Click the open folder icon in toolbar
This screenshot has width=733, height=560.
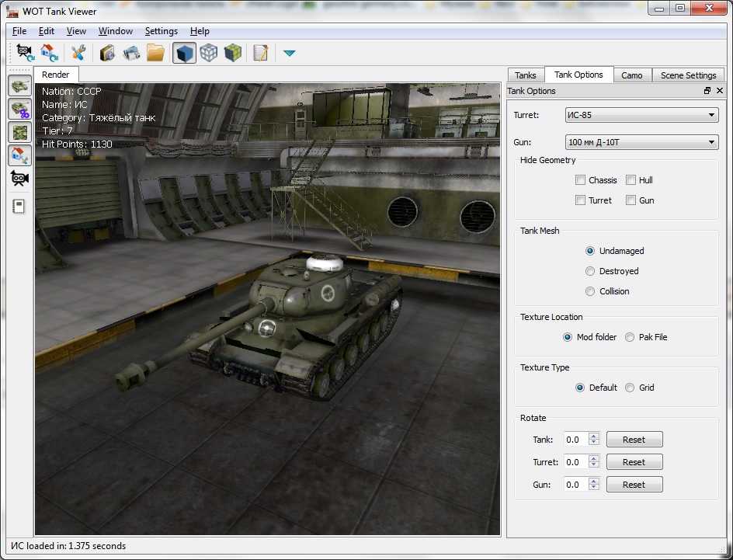[156, 53]
